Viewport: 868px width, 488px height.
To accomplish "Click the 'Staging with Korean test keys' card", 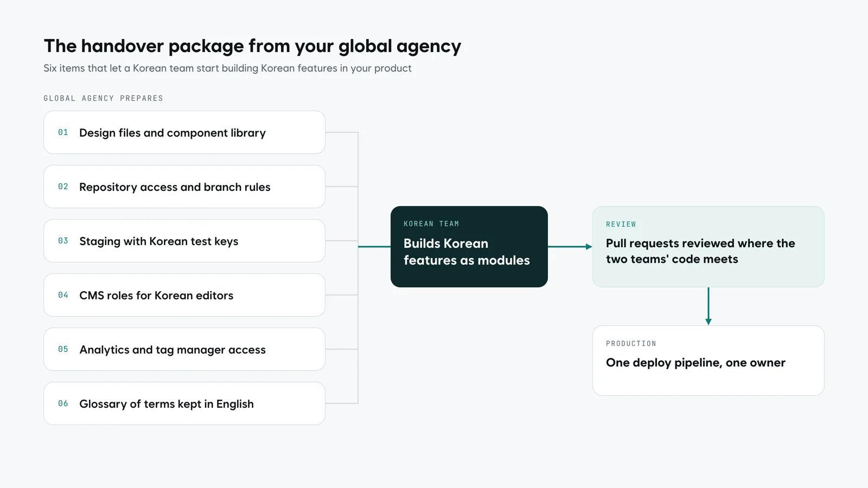I will 184,241.
